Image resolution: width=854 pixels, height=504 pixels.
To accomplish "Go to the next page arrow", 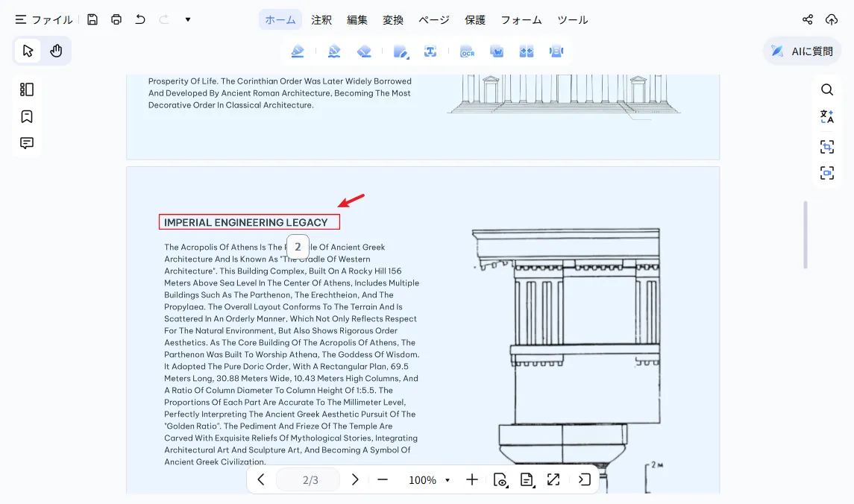I will click(x=355, y=479).
